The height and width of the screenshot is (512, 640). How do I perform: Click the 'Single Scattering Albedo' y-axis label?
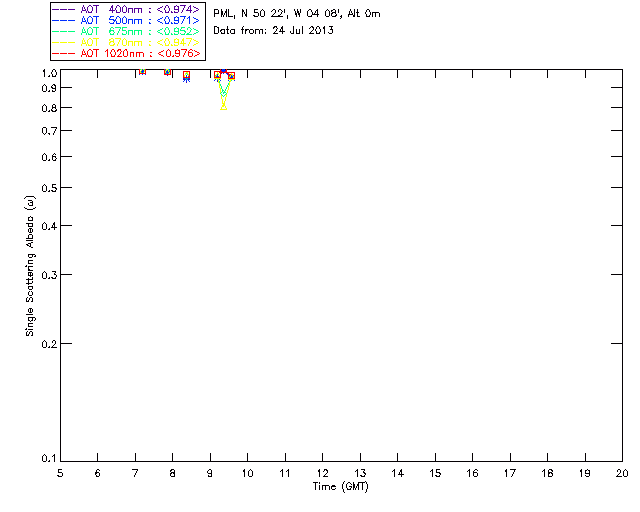pyautogui.click(x=30, y=266)
